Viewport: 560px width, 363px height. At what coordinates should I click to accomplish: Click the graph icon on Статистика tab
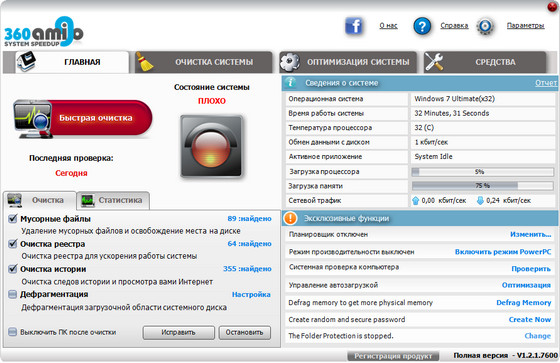88,200
